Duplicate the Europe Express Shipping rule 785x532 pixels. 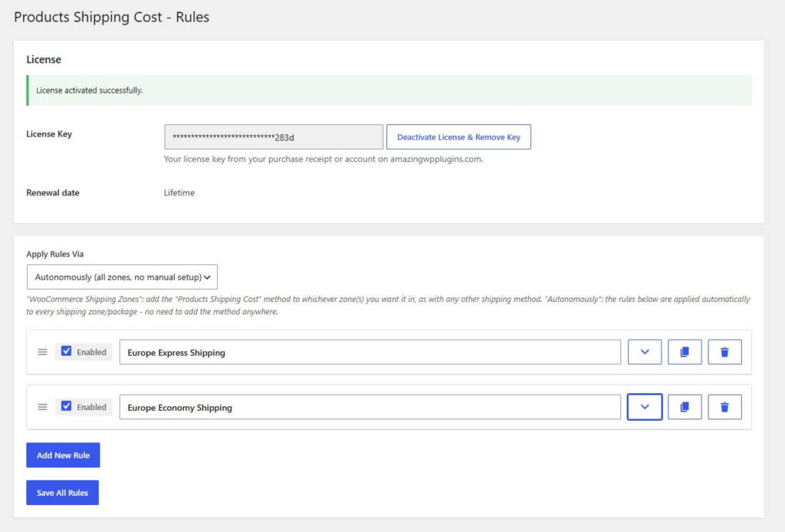685,352
